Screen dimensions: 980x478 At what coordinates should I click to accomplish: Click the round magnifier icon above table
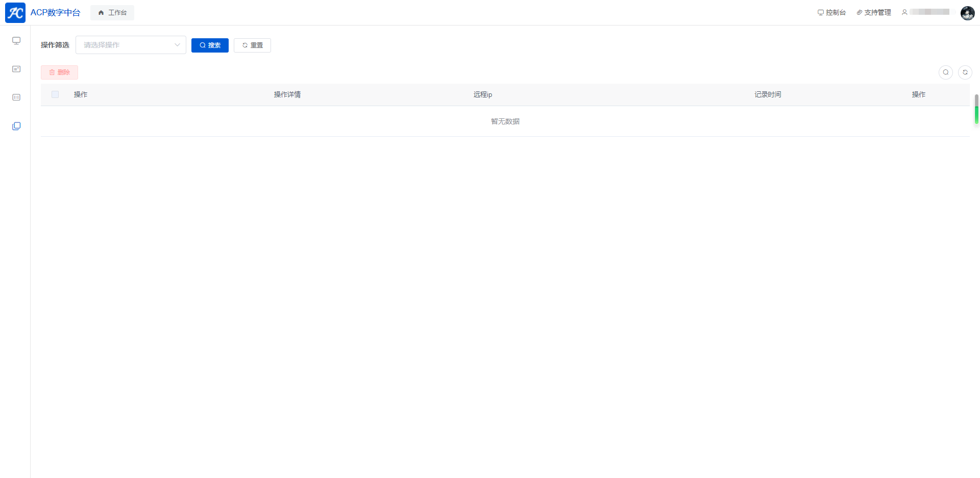[945, 72]
